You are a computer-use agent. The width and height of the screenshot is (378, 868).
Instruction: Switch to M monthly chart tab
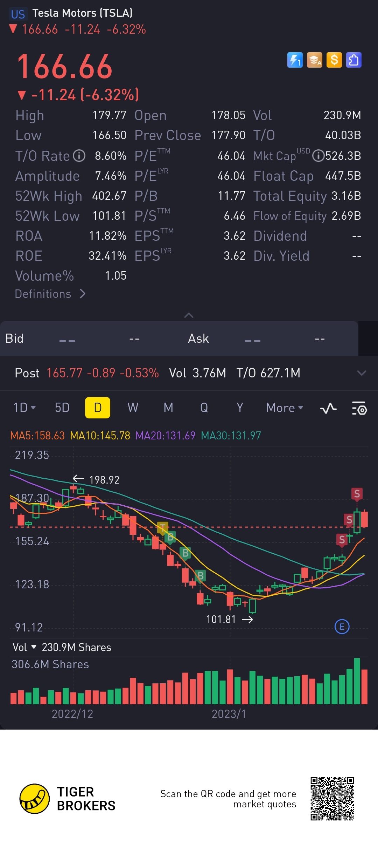pos(168,408)
